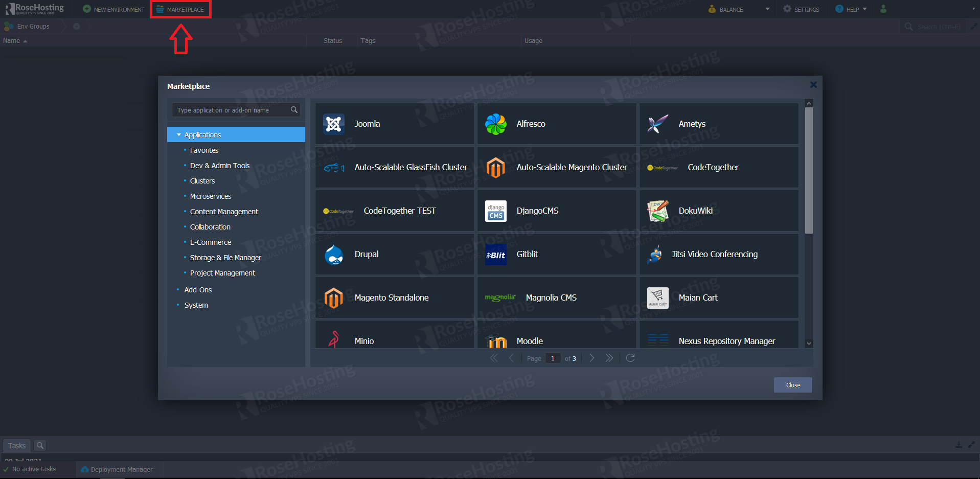Select Nexus Repository Manager tile
The height and width of the screenshot is (479, 980).
[719, 334]
